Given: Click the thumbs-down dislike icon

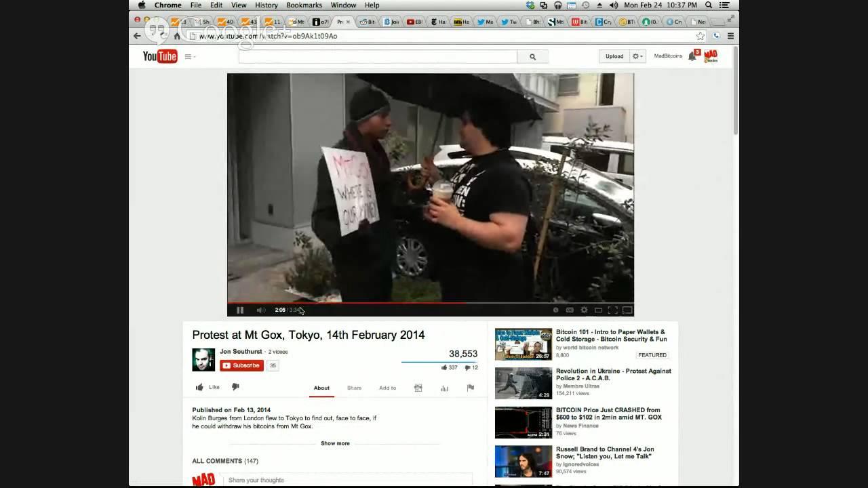Looking at the screenshot, I should 235,387.
